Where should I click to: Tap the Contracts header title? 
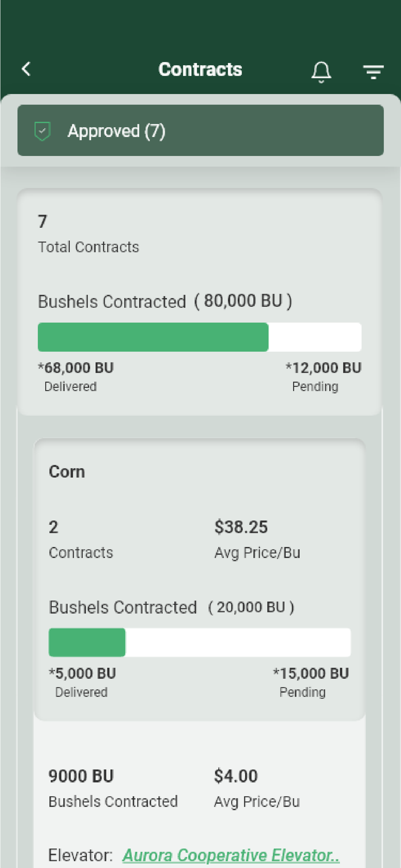(x=200, y=69)
